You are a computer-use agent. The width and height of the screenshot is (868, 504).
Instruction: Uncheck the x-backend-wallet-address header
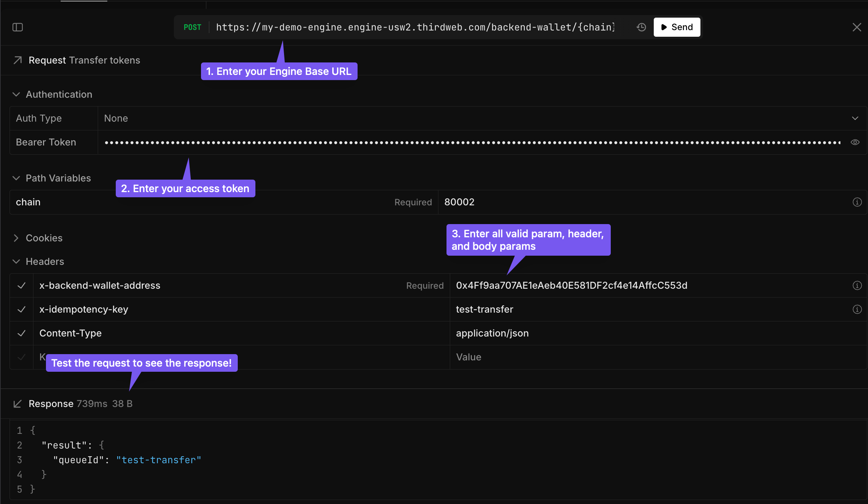pyautogui.click(x=22, y=285)
